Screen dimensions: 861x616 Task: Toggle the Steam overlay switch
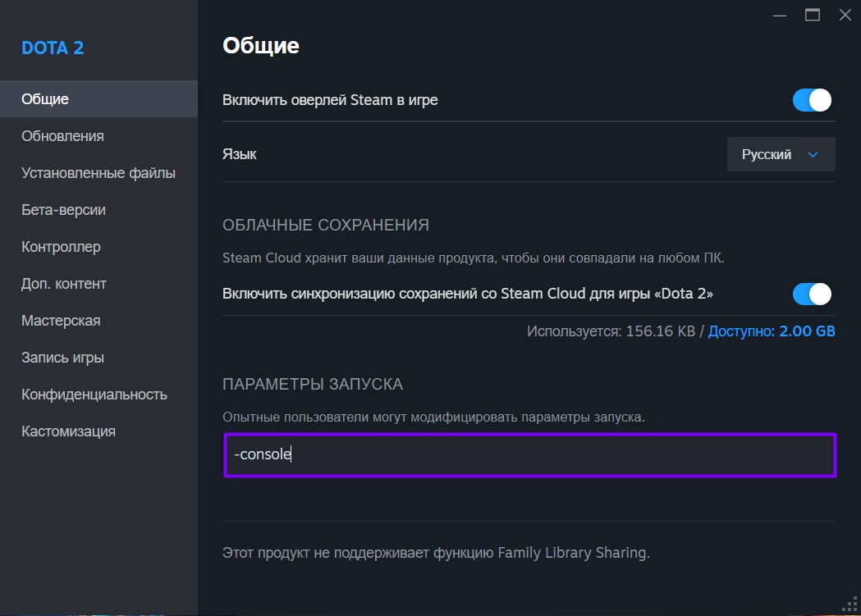(x=812, y=100)
